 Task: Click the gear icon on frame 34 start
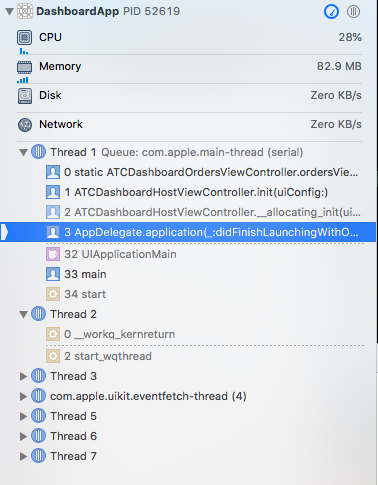coord(53,294)
